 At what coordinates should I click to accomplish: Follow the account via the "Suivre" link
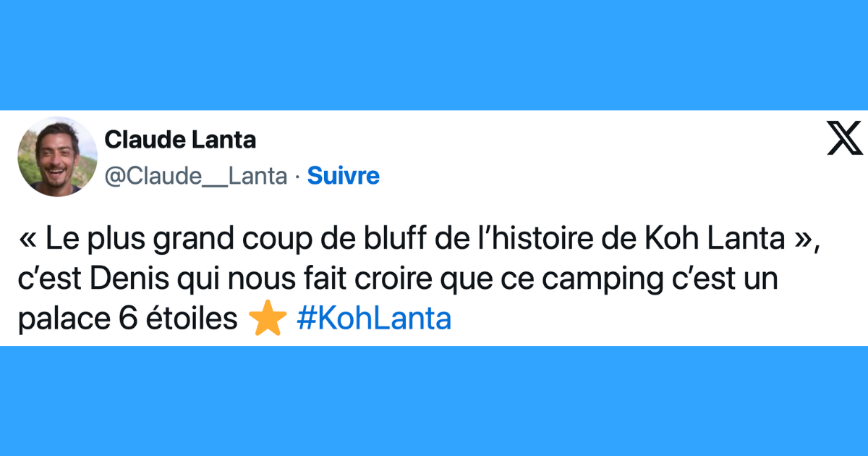pyautogui.click(x=343, y=176)
